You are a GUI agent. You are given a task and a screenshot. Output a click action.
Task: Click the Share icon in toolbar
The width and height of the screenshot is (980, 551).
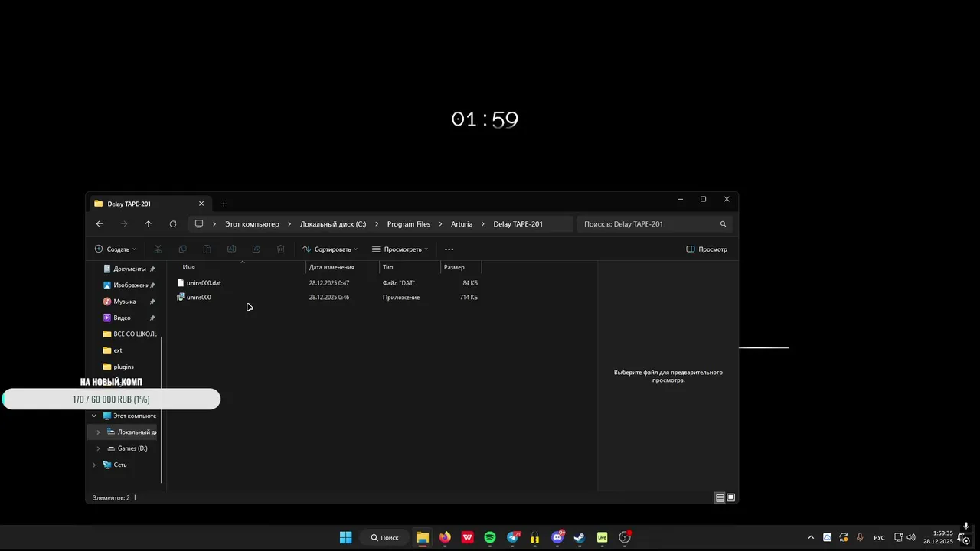click(256, 249)
